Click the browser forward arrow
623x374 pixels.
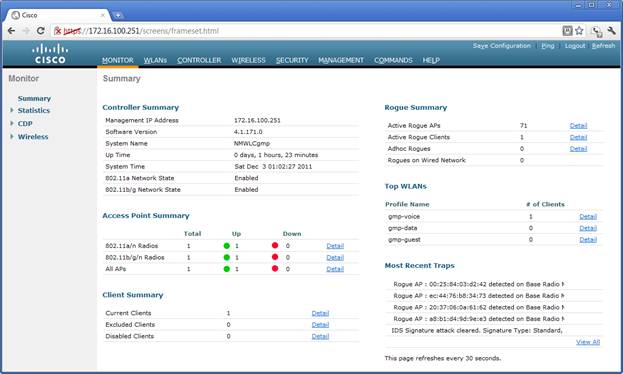26,31
